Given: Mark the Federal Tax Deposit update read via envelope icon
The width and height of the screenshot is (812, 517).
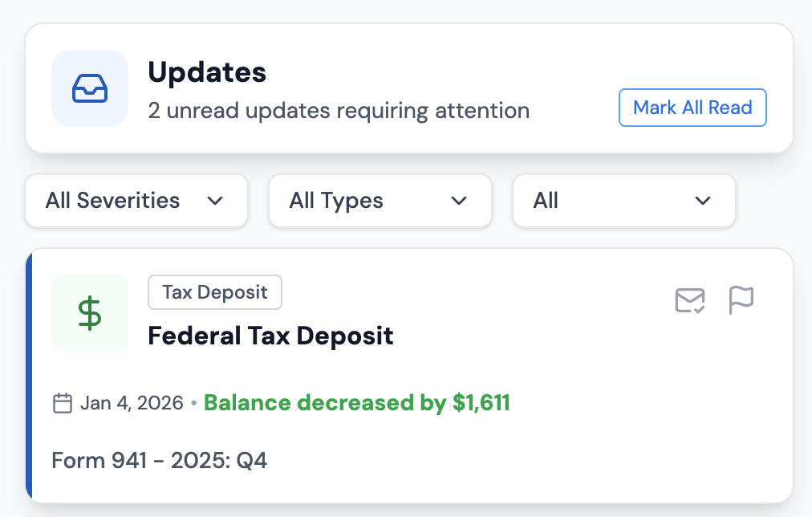Looking at the screenshot, I should (x=688, y=300).
